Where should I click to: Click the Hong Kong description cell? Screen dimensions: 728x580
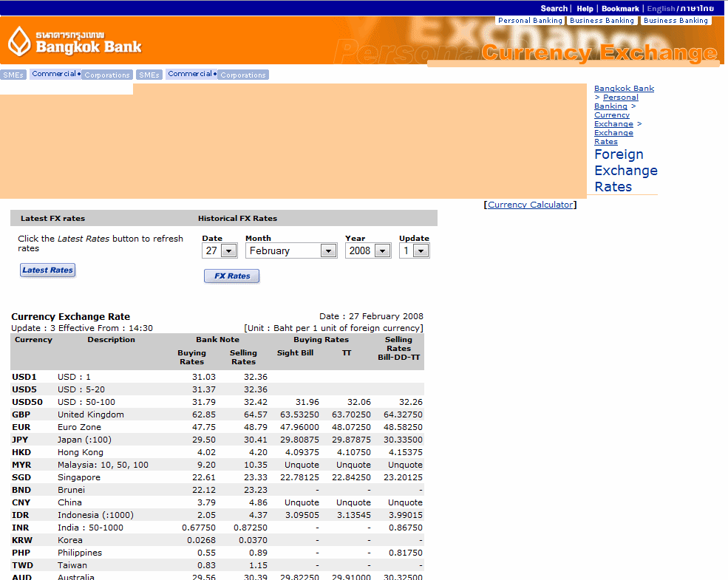(x=81, y=452)
